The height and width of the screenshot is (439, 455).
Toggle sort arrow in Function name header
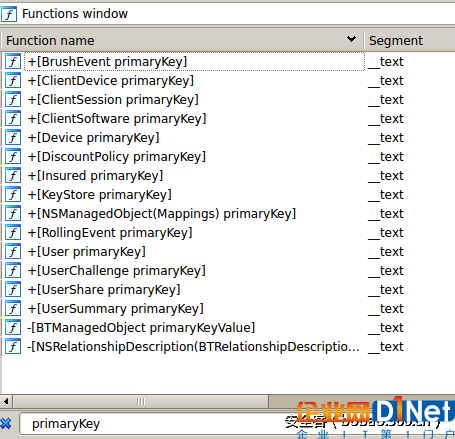351,39
